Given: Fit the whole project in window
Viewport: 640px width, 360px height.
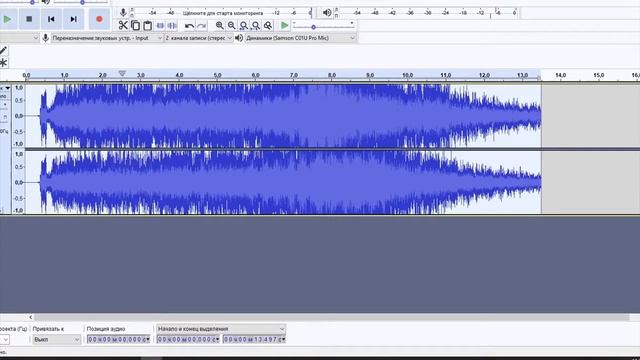Looking at the screenshot, I should click(256, 25).
